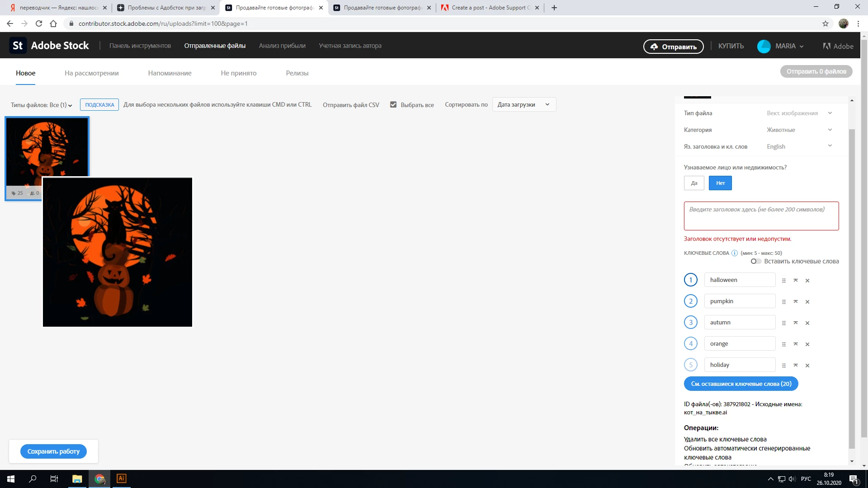Uncheck the Выбрать все checkbox
Screen dimensions: 868x488
[393, 104]
